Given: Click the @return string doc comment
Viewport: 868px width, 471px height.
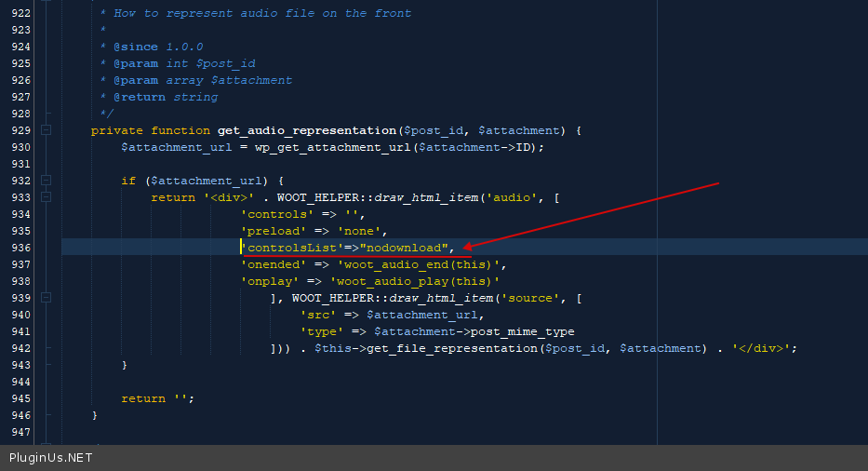Looking at the screenshot, I should (166, 97).
